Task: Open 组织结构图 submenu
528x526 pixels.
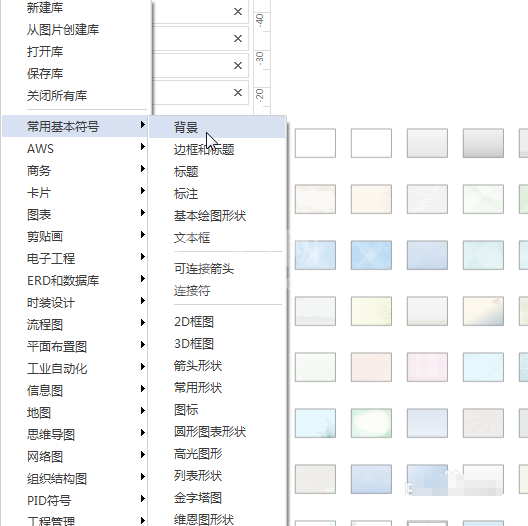Action: (x=75, y=478)
